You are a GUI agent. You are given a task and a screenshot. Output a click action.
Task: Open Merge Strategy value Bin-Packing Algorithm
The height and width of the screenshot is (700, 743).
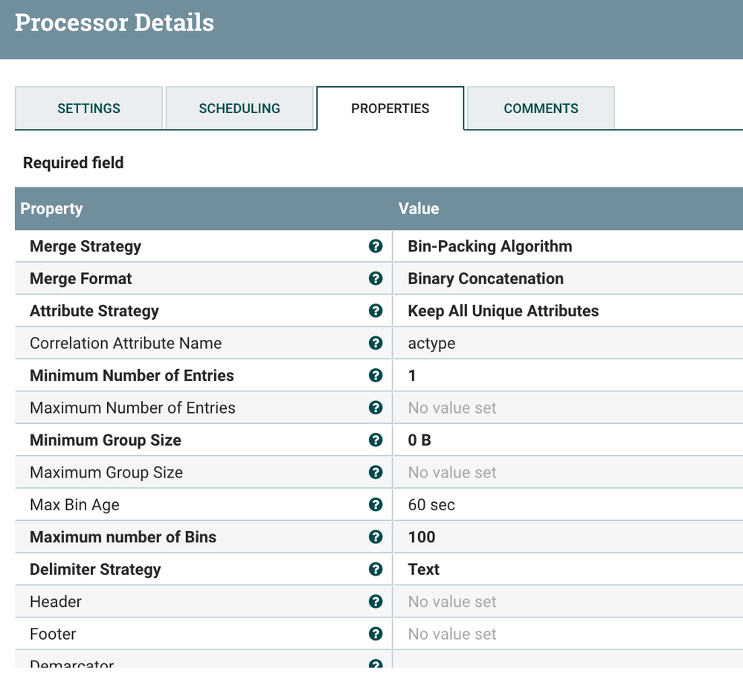click(x=490, y=246)
